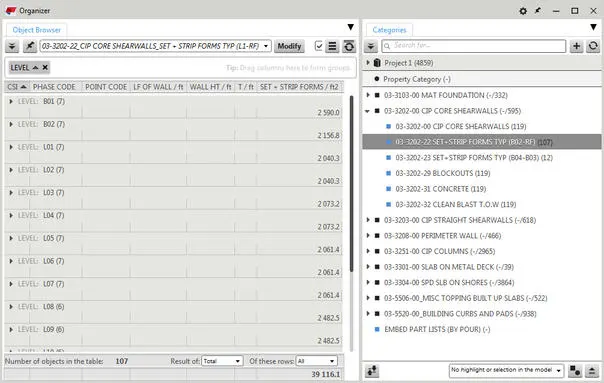
Task: Click the Object Browser vertical scrollbar
Action: 351,183
